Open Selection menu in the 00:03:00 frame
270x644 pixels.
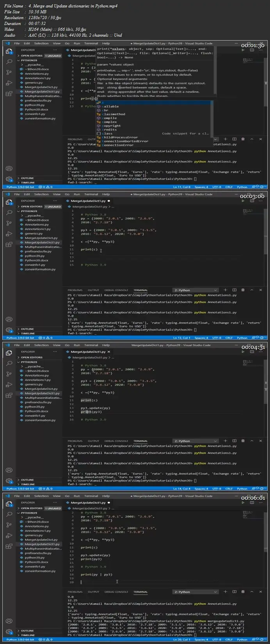[41, 194]
